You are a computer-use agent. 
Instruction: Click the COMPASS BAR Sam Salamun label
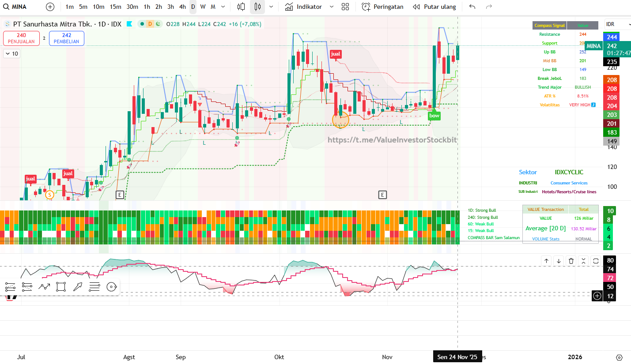click(494, 238)
